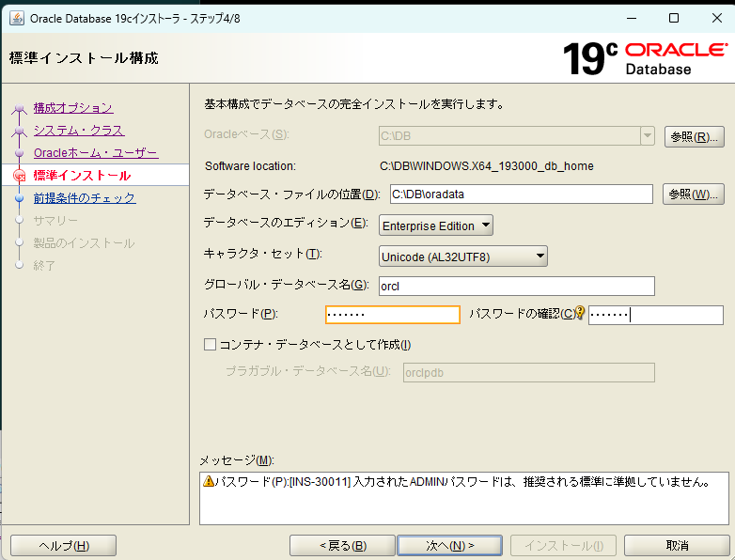
Task: Click the blue step dot beside 前提条件のチェック
Action: [20, 198]
